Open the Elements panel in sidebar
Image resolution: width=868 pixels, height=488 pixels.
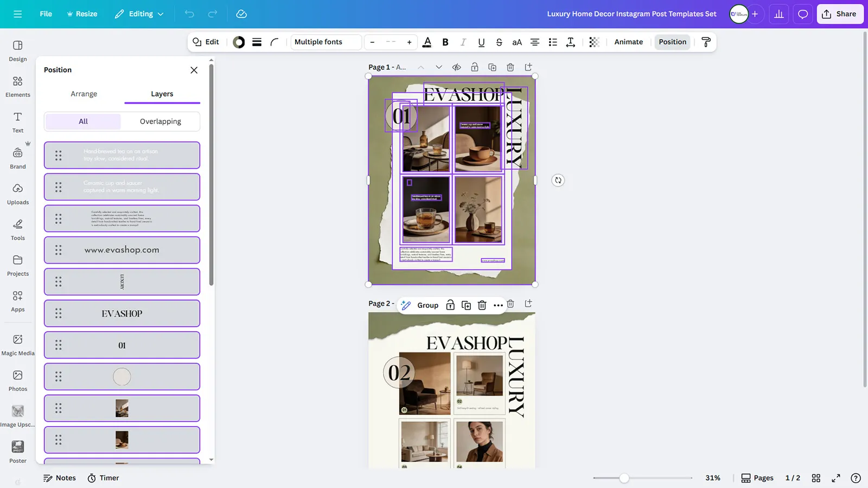[x=17, y=86]
